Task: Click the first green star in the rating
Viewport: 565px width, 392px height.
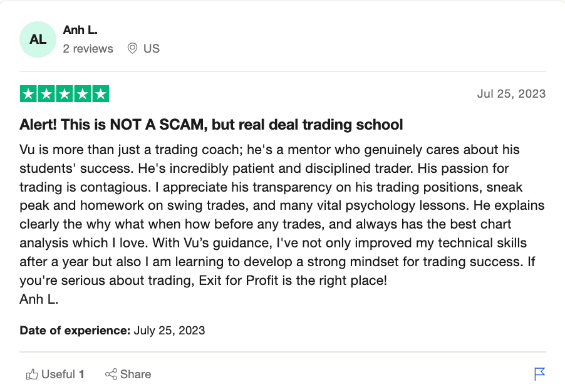Action: coord(28,94)
